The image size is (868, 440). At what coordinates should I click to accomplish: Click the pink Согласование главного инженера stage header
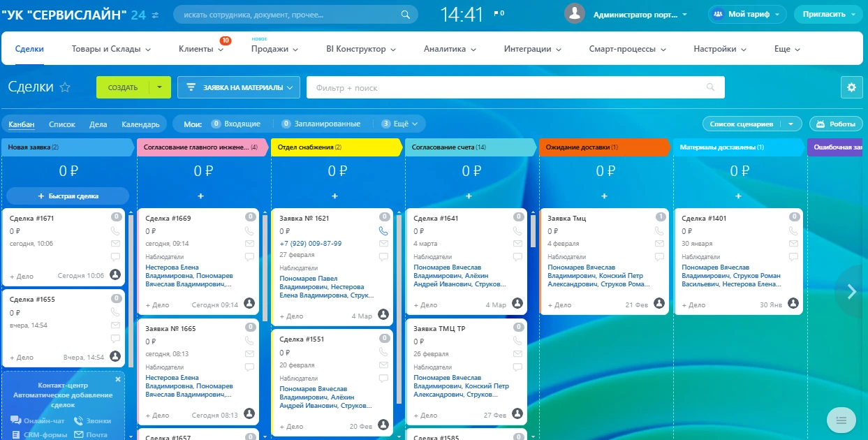pos(203,147)
